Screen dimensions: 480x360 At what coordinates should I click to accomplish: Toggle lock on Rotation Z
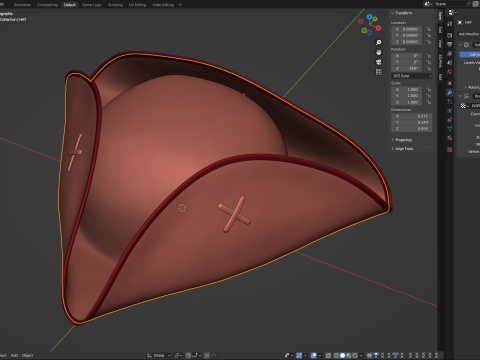pyautogui.click(x=429, y=68)
